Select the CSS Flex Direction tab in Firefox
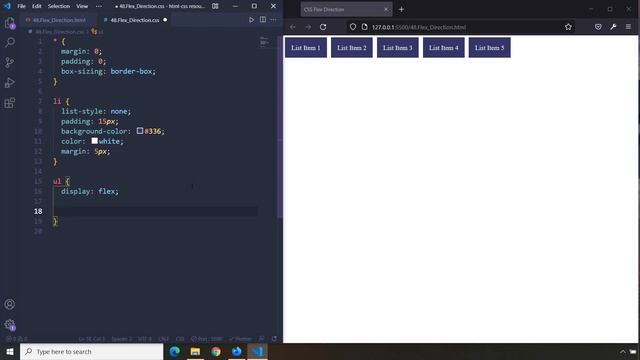 (347, 9)
